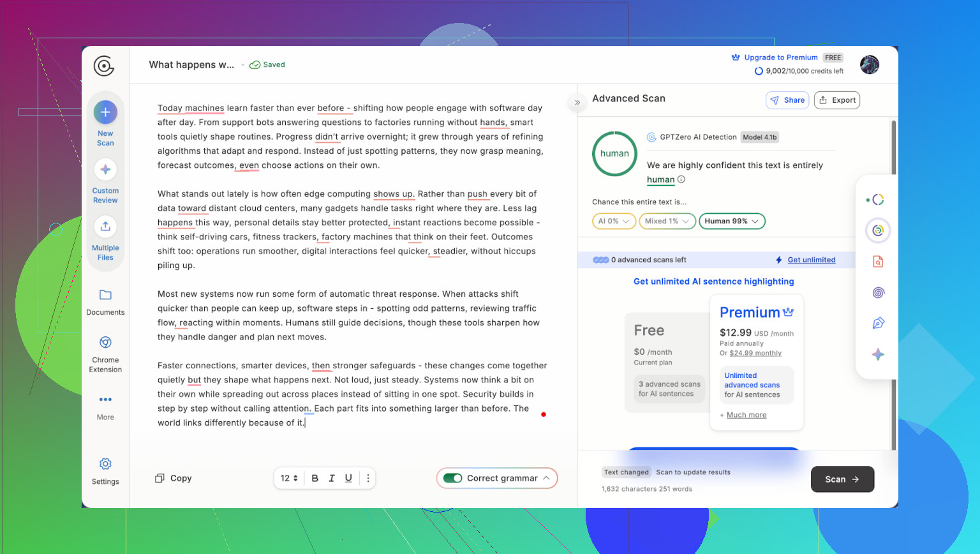The image size is (980, 554).
Task: Open Settings gear in sidebar
Action: point(105,464)
